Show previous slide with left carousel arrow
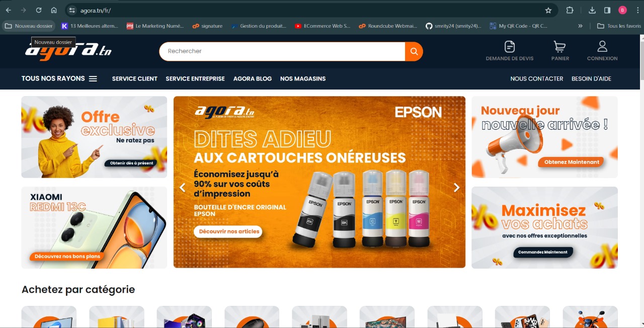This screenshot has width=644, height=328. coord(183,188)
